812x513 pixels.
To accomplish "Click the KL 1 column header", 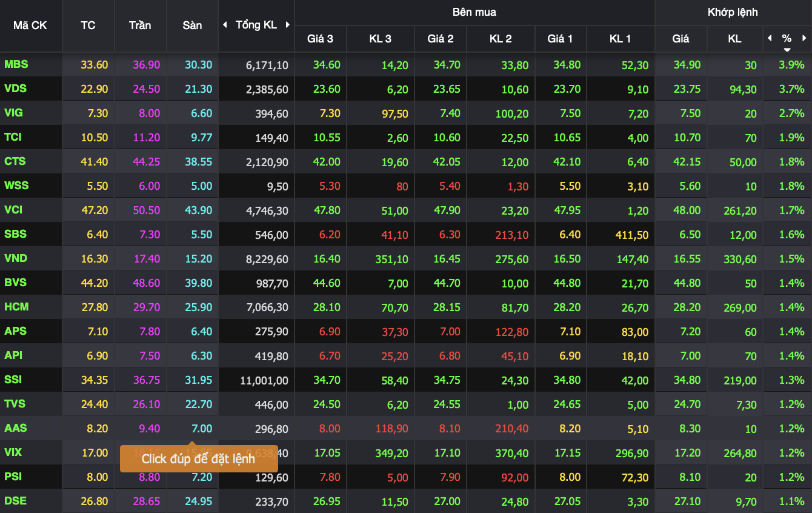I will [x=620, y=39].
